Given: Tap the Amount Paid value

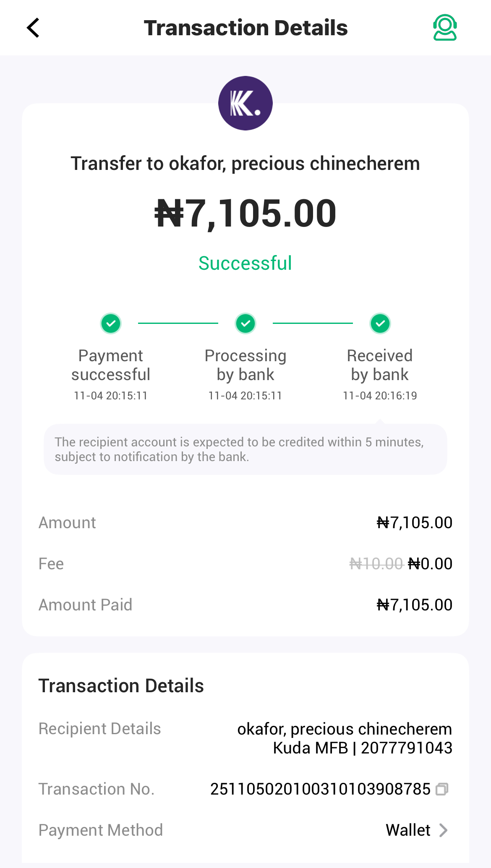Looking at the screenshot, I should click(x=414, y=605).
